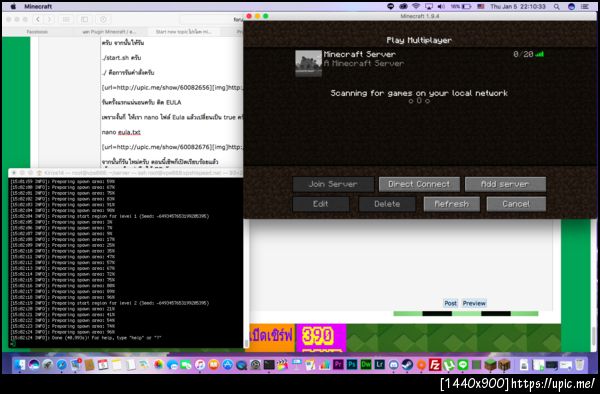Click Edit server button
The width and height of the screenshot is (600, 394).
(x=321, y=204)
